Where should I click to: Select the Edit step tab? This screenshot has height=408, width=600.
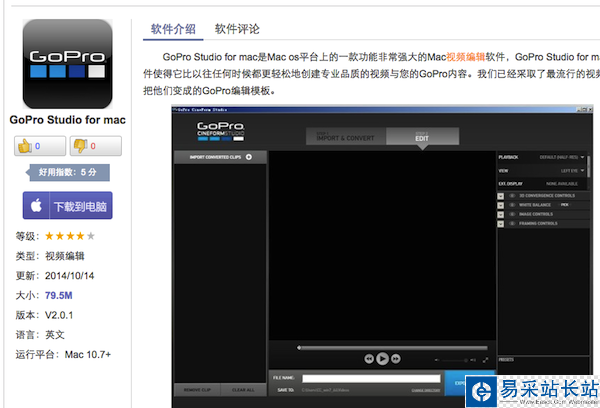coord(422,137)
